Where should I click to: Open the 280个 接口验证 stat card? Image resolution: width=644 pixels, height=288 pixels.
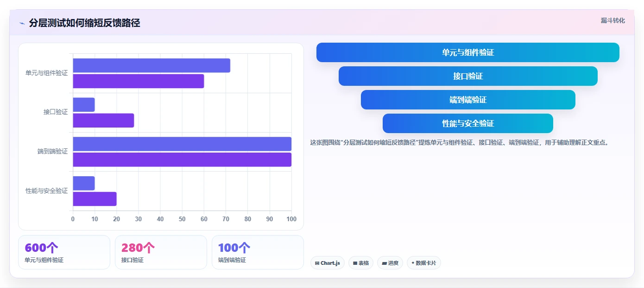161,252
